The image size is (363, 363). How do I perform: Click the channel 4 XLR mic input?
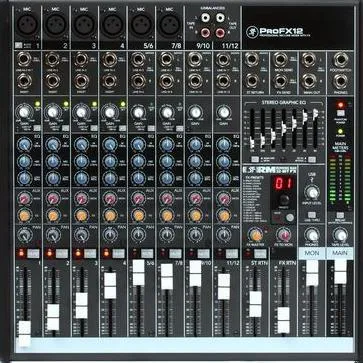click(x=112, y=26)
